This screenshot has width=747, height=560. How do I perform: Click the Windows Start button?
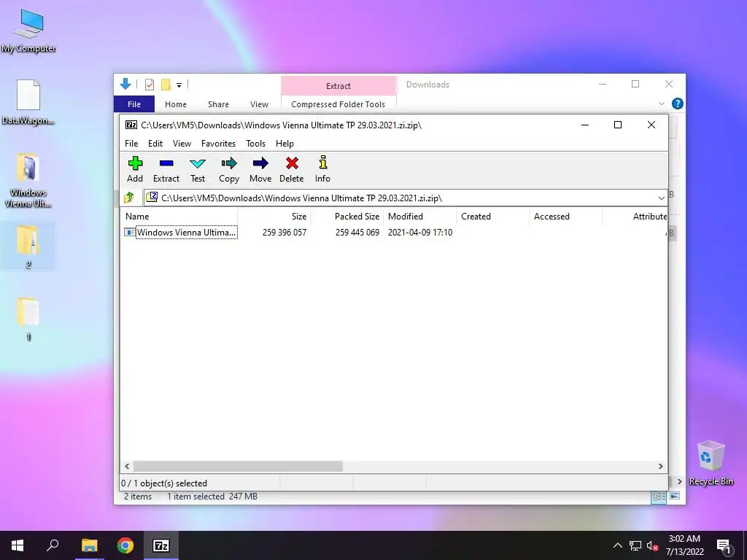pos(18,545)
